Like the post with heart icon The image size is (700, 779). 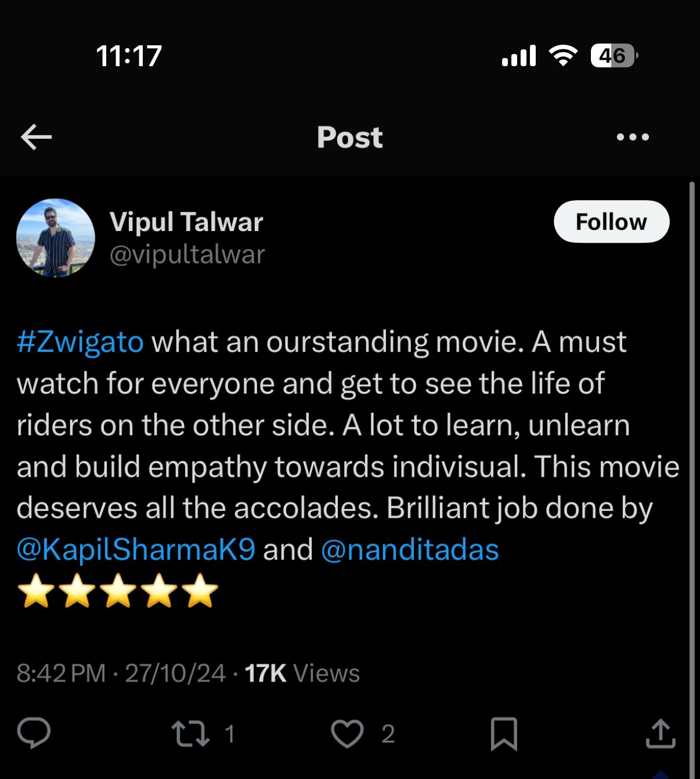pyautogui.click(x=347, y=734)
